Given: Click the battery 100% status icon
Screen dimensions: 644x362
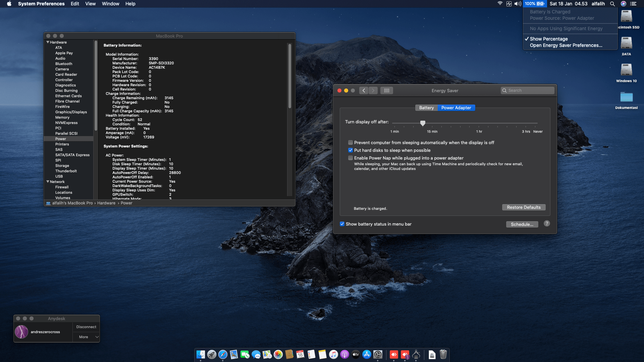Looking at the screenshot, I should pos(535,4).
